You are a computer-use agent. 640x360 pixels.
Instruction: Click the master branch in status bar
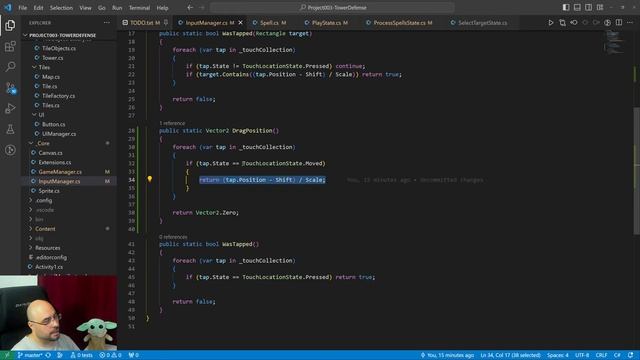pos(30,355)
